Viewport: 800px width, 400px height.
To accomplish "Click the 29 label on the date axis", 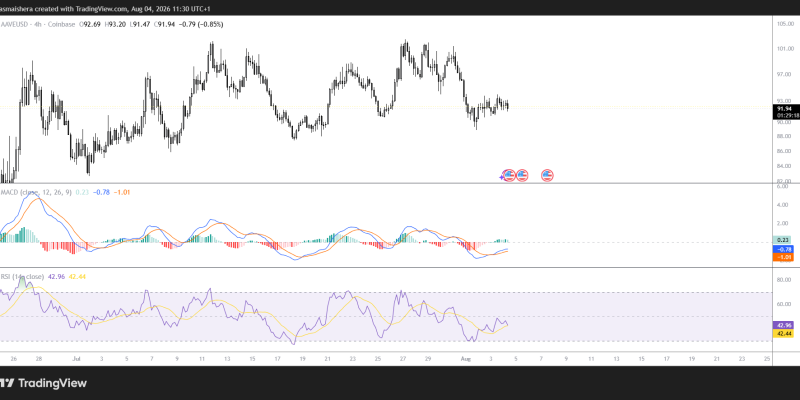I will (x=428, y=359).
